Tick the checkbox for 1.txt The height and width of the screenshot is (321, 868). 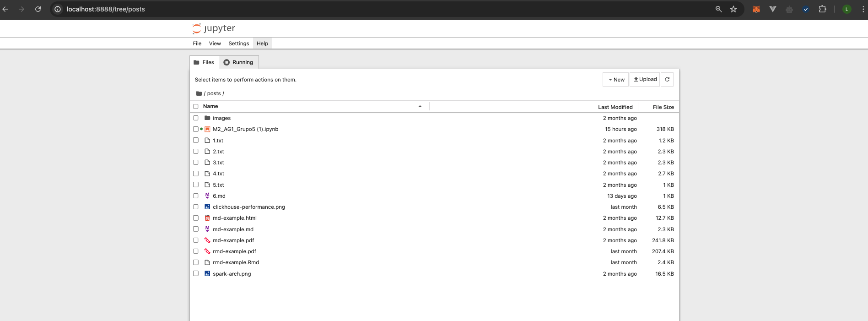(x=196, y=141)
